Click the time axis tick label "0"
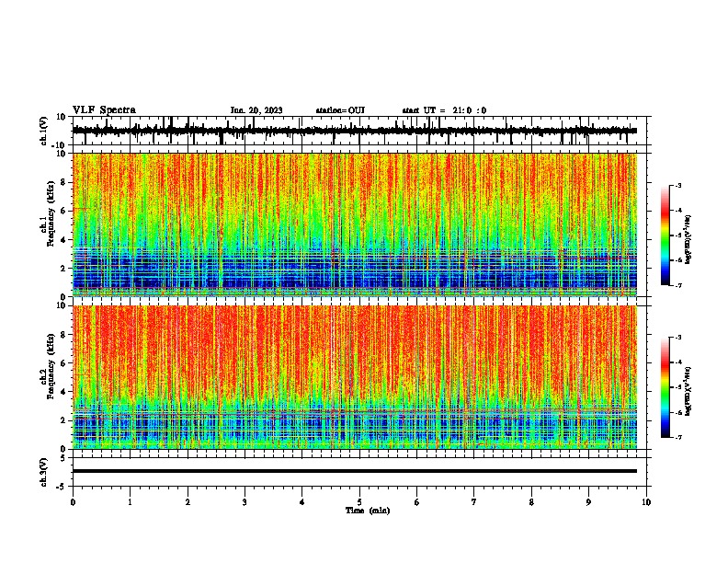This screenshot has width=728, height=563. [x=73, y=502]
